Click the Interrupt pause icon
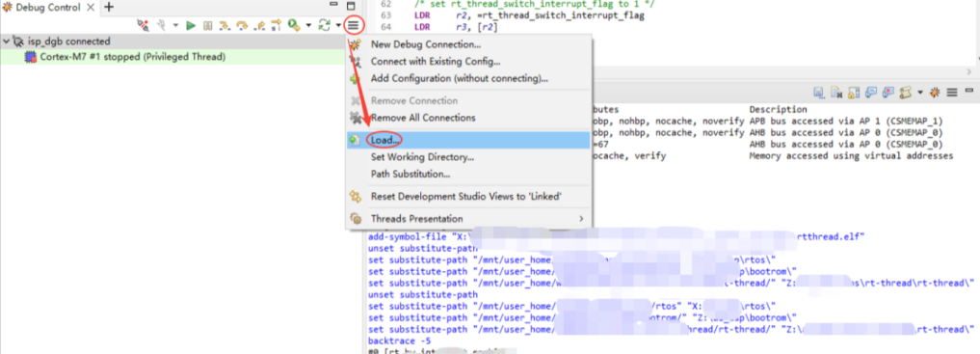The height and width of the screenshot is (354, 980). click(x=207, y=26)
